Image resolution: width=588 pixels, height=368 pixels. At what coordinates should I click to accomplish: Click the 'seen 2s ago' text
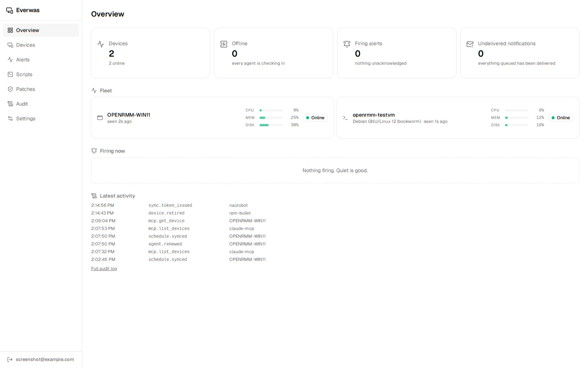(x=119, y=121)
